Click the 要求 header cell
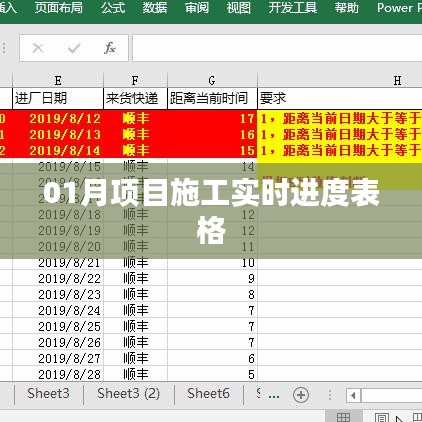Screen dimensions: 422x422 [340, 98]
